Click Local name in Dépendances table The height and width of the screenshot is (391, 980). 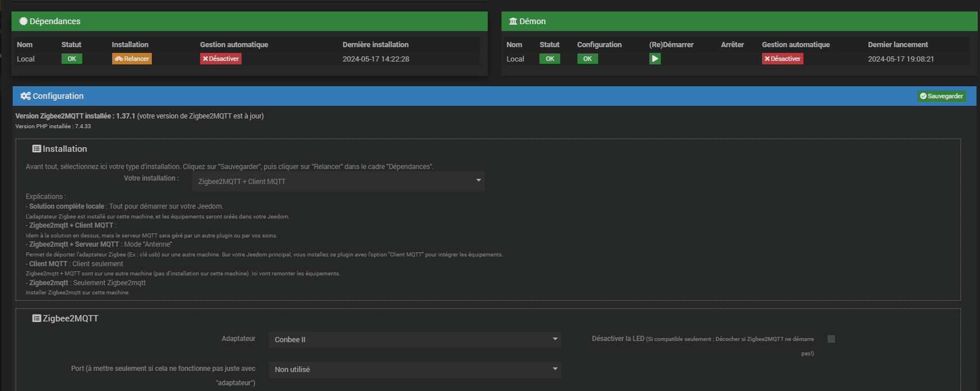point(26,59)
